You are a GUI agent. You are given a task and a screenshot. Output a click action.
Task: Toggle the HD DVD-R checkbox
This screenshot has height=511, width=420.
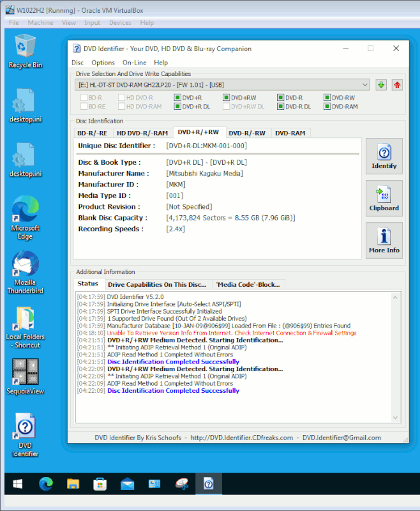pyautogui.click(x=121, y=98)
